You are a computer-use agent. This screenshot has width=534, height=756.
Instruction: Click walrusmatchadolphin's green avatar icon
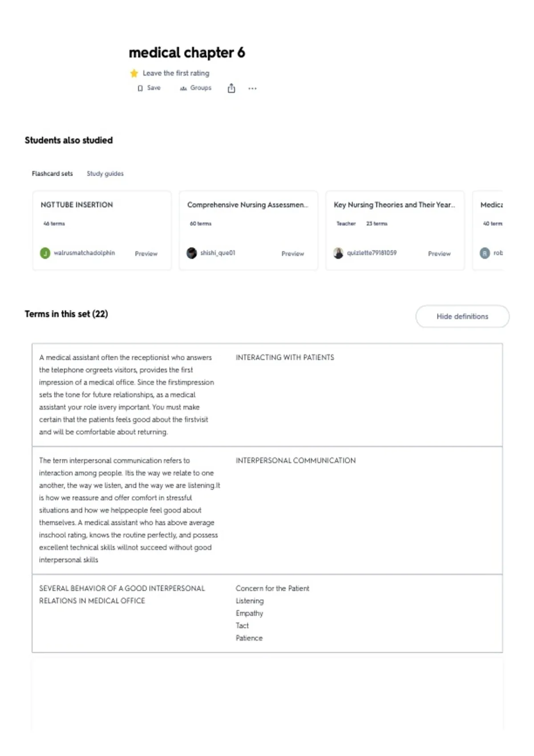click(45, 253)
